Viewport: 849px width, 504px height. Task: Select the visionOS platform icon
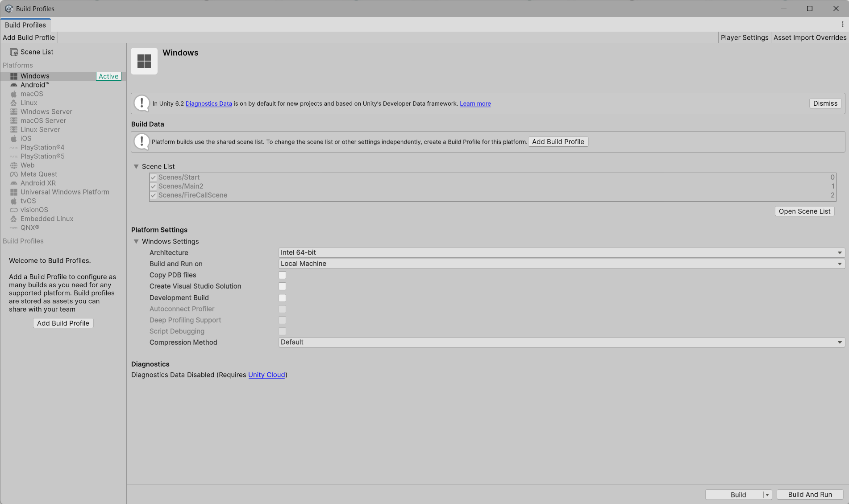14,210
